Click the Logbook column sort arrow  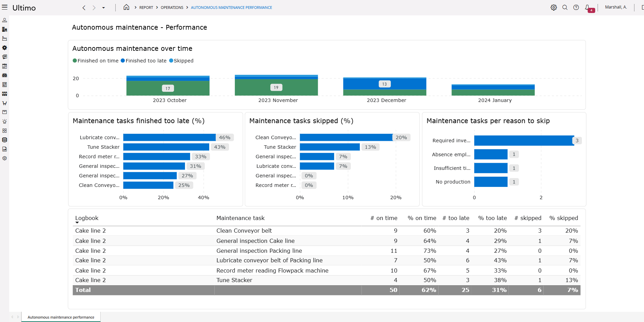tap(77, 223)
